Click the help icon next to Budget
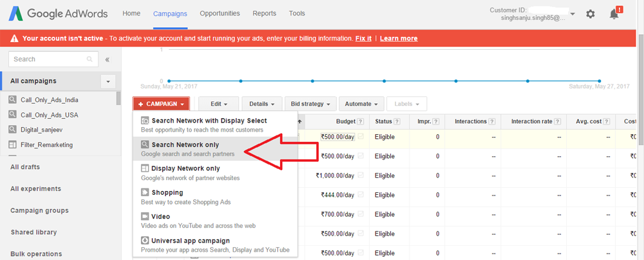The image size is (644, 260). click(x=360, y=122)
